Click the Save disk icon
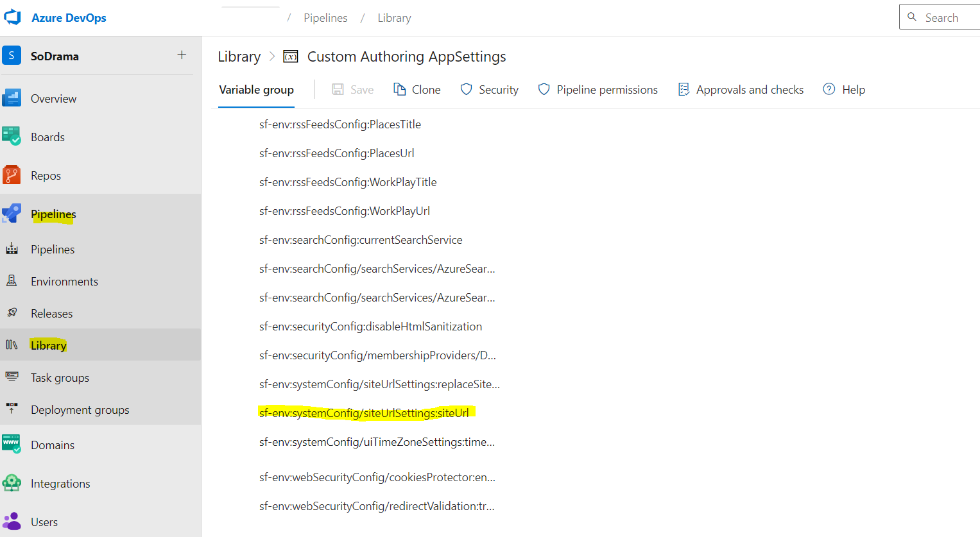The width and height of the screenshot is (980, 537). point(338,89)
